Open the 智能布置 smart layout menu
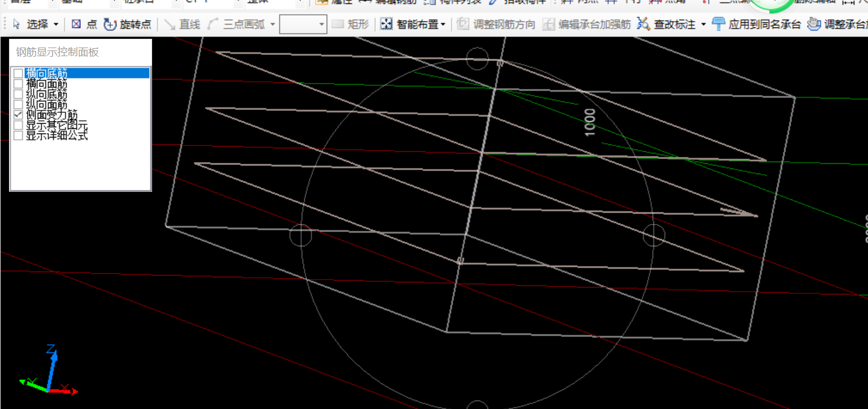 click(x=413, y=25)
